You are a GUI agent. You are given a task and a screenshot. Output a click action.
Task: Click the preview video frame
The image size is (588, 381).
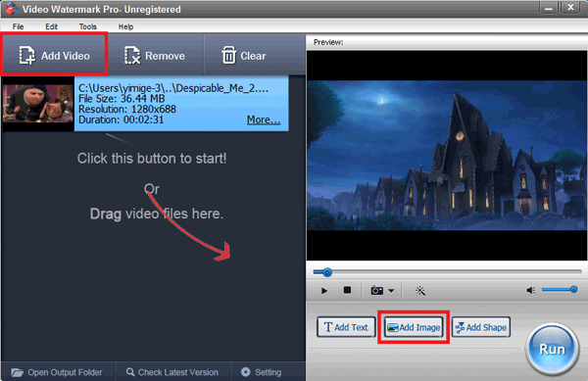(x=447, y=156)
